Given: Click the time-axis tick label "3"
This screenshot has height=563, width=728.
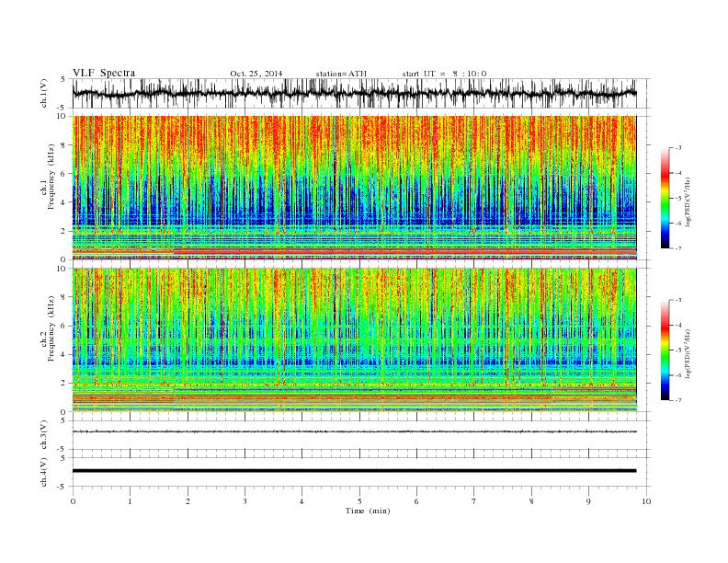Looking at the screenshot, I should 245,501.
